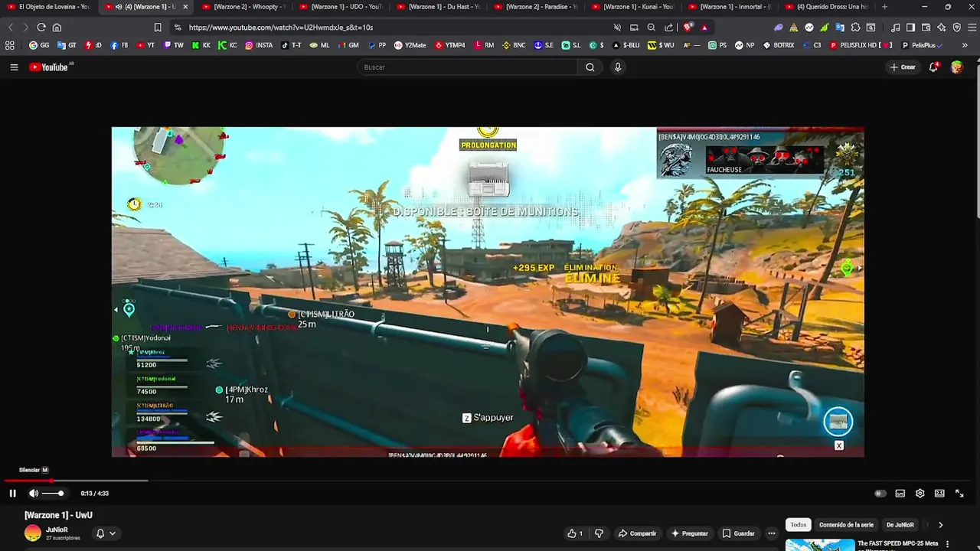Switch to the Du Hast browser tab
The width and height of the screenshot is (980, 551).
436,7
